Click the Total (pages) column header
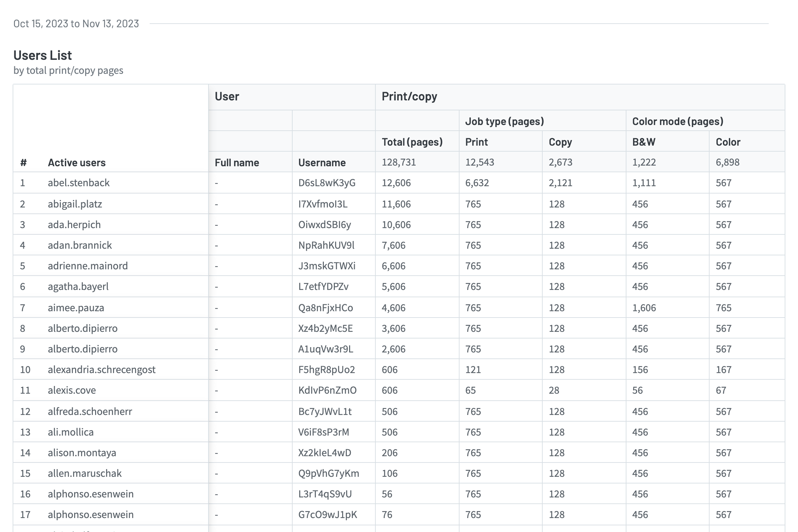 click(412, 142)
